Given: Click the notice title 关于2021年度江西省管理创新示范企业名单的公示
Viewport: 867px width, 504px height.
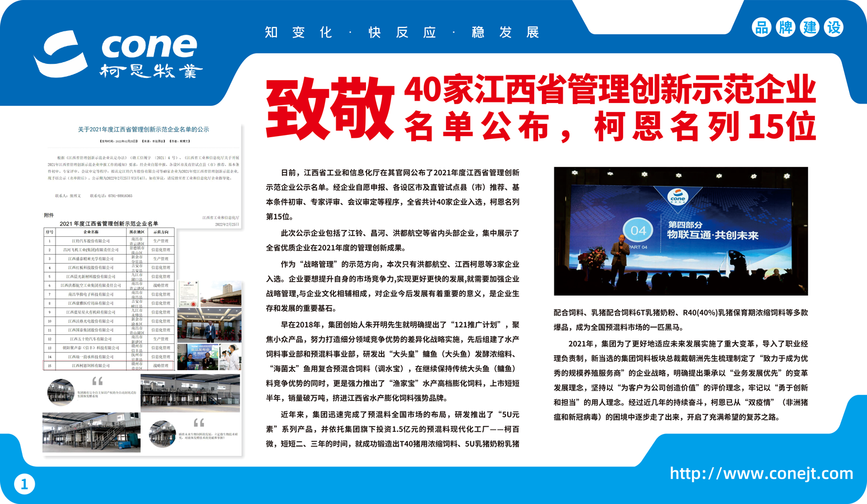Looking at the screenshot, I should [x=143, y=129].
